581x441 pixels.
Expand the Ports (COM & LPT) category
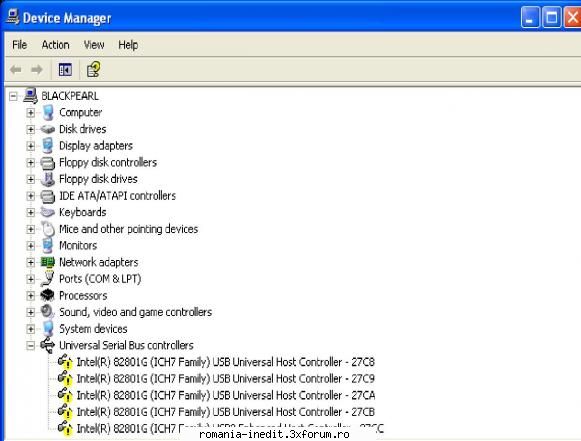pos(30,279)
